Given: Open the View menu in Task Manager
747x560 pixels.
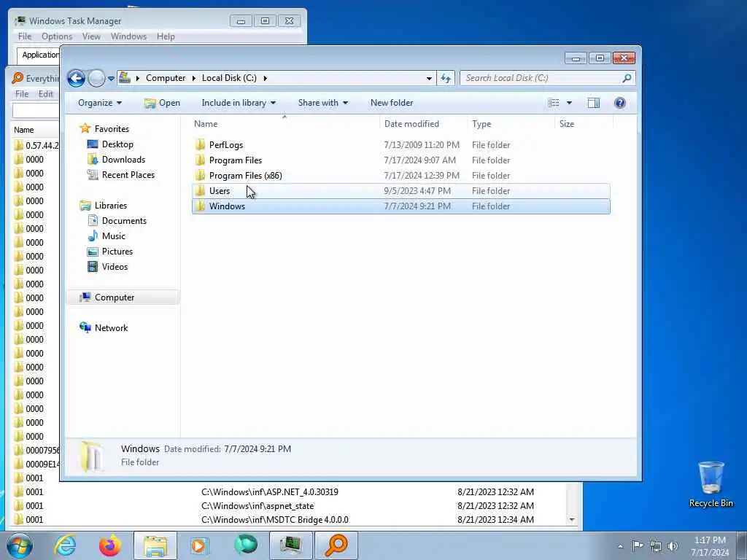Looking at the screenshot, I should (x=91, y=36).
